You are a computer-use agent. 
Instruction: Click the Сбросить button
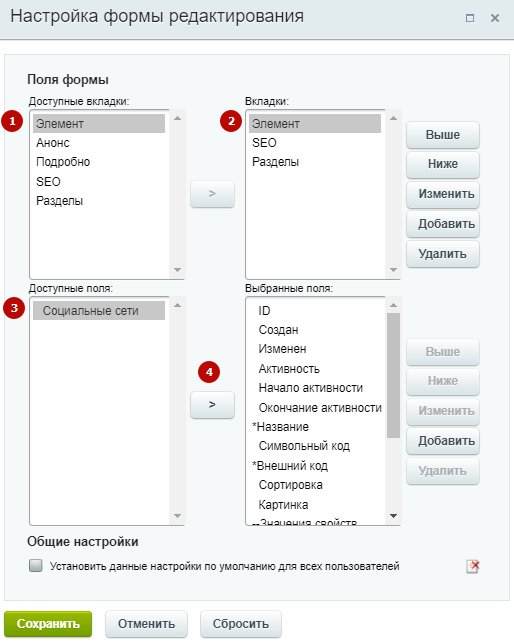[x=241, y=624]
